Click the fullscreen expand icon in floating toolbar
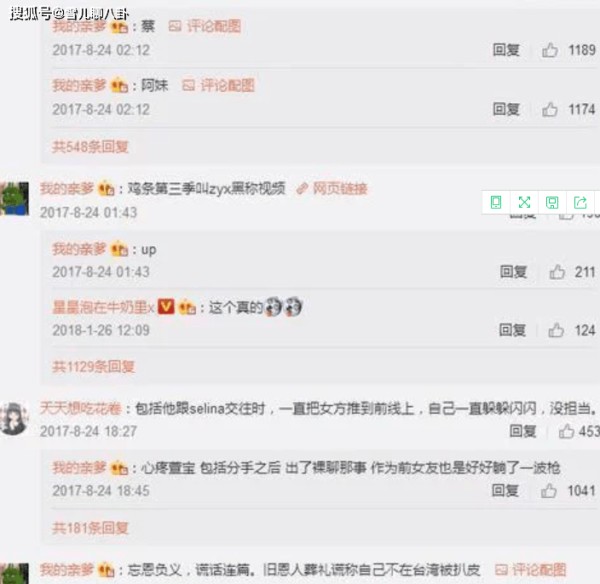 click(x=524, y=202)
